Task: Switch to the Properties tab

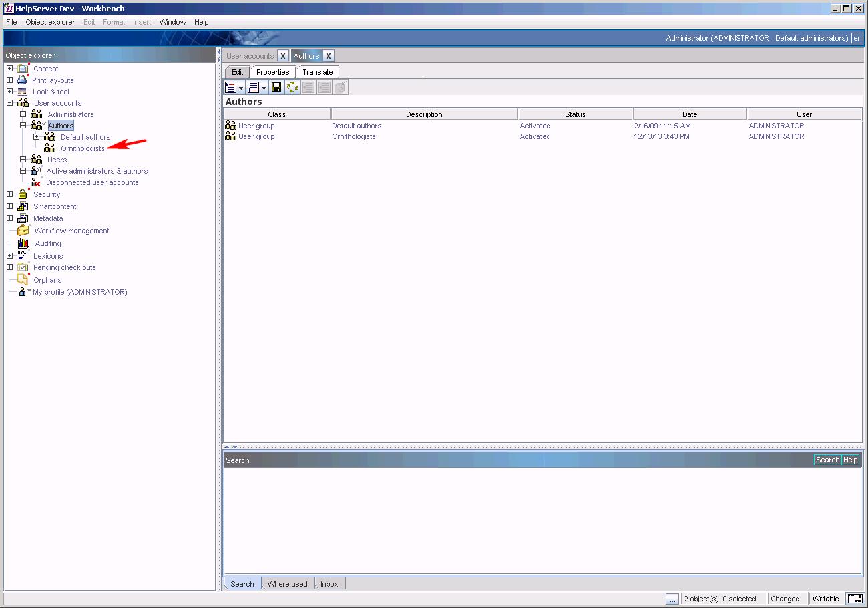Action: point(273,72)
